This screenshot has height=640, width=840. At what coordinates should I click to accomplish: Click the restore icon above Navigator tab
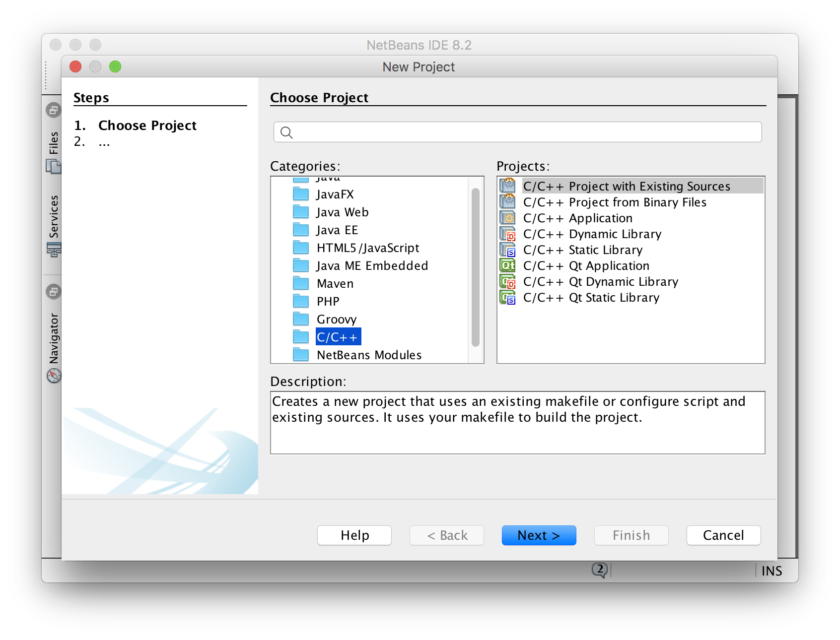point(54,292)
